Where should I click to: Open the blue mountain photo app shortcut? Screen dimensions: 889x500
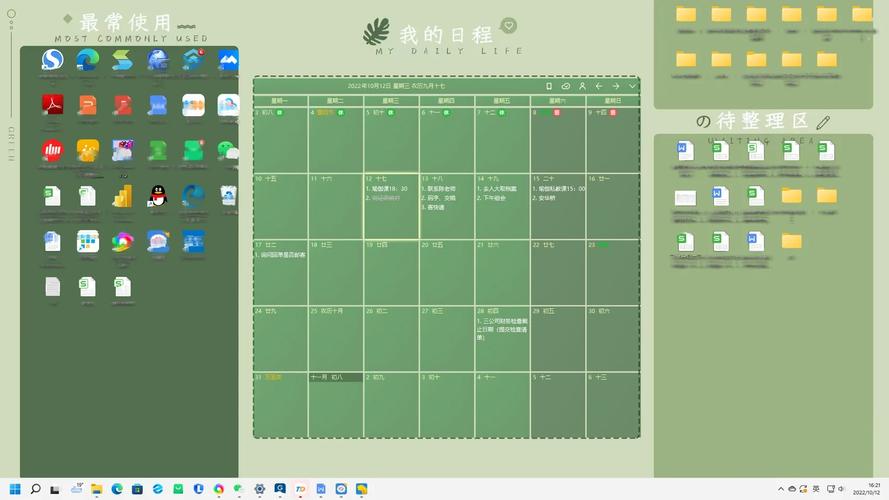click(x=228, y=60)
